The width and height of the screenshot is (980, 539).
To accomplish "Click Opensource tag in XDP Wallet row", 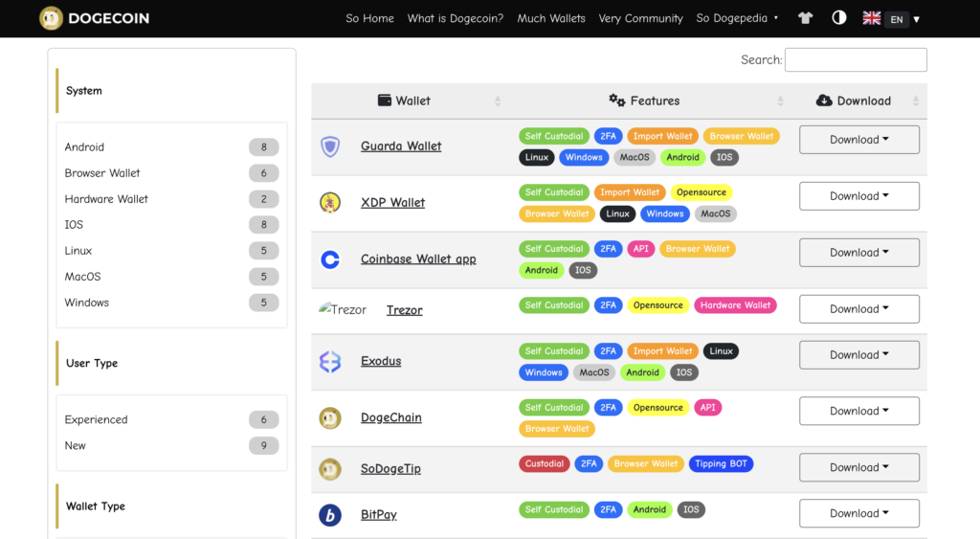I will pyautogui.click(x=702, y=192).
